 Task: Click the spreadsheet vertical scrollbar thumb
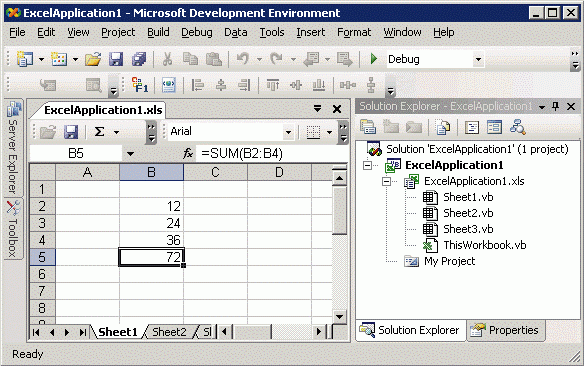(339, 210)
